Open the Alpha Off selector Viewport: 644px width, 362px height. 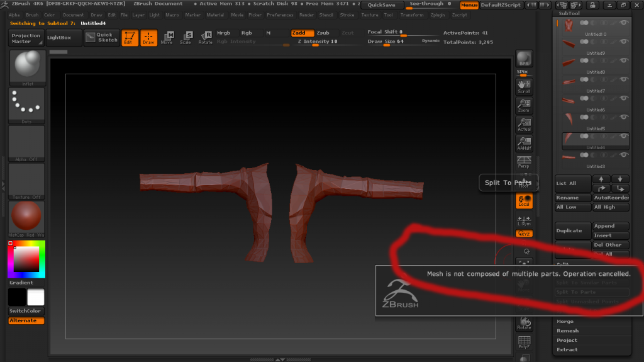click(x=27, y=144)
